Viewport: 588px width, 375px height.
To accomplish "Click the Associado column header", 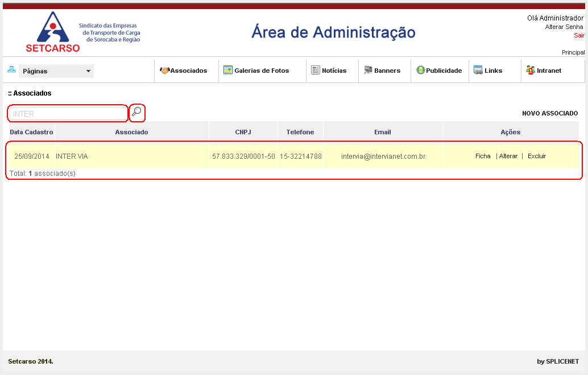I will 131,132.
